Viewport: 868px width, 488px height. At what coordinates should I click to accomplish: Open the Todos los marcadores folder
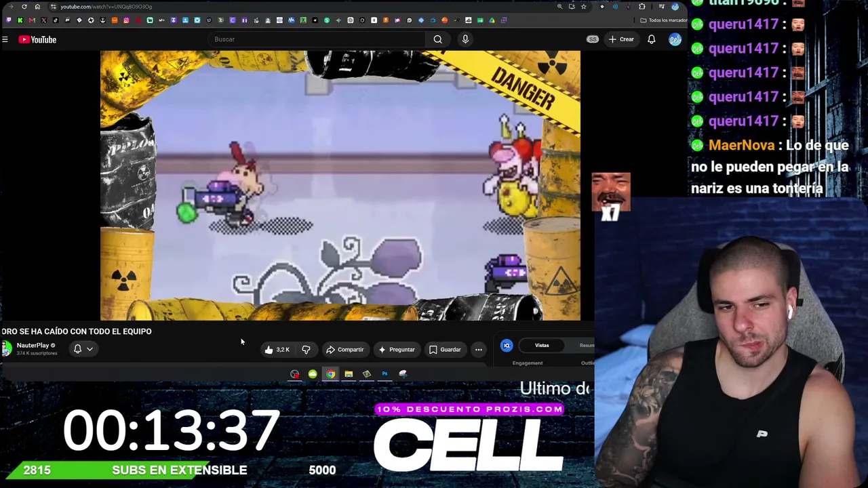point(663,20)
